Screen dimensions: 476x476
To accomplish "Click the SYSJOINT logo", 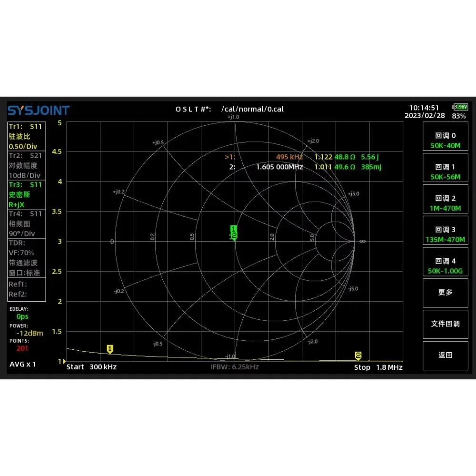I will tap(39, 110).
